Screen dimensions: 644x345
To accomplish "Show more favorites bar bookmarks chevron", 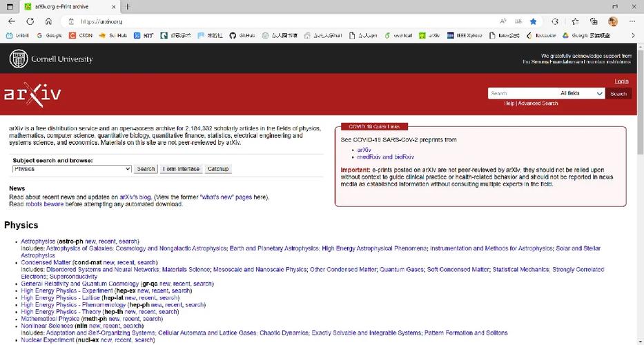I will pos(633,36).
